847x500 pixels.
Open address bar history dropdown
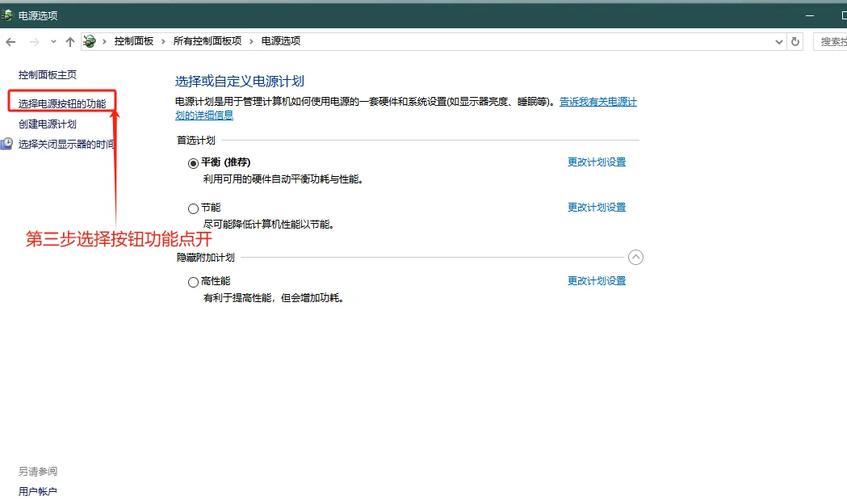point(779,42)
